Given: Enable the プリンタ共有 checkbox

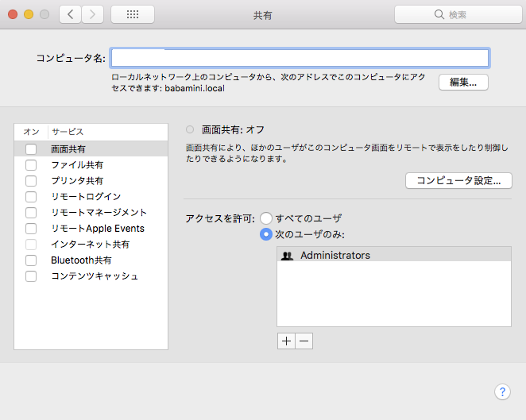Looking at the screenshot, I should (x=31, y=181).
